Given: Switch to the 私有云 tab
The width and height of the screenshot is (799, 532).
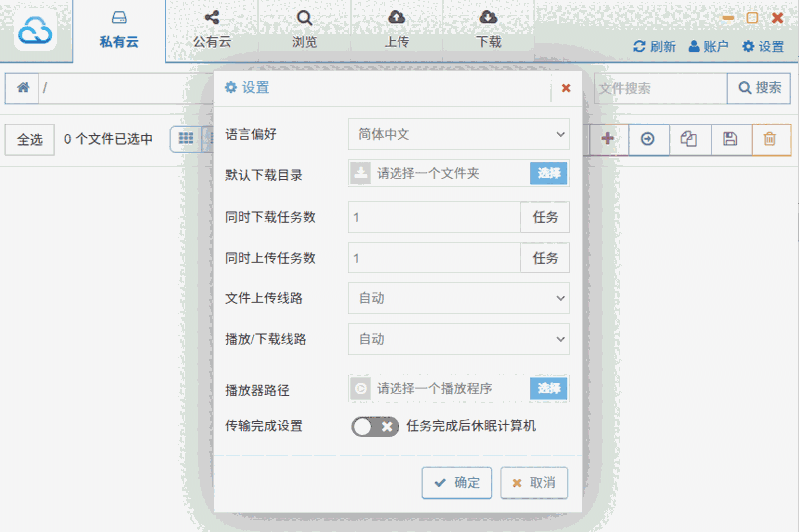Looking at the screenshot, I should 119,31.
